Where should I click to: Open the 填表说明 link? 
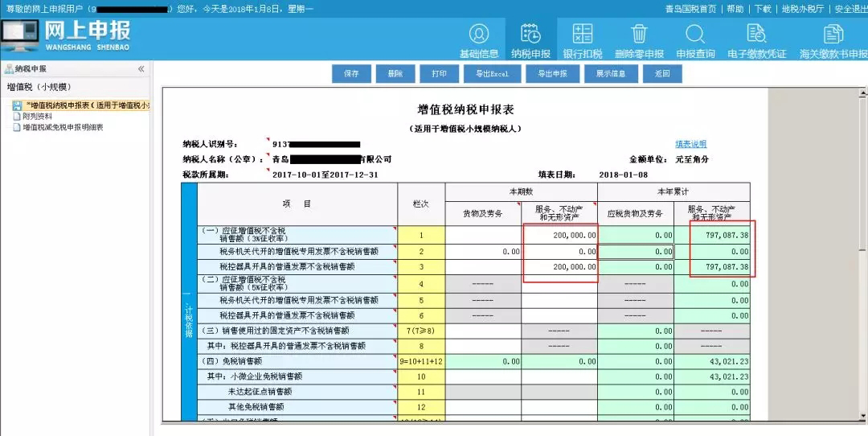click(x=690, y=144)
